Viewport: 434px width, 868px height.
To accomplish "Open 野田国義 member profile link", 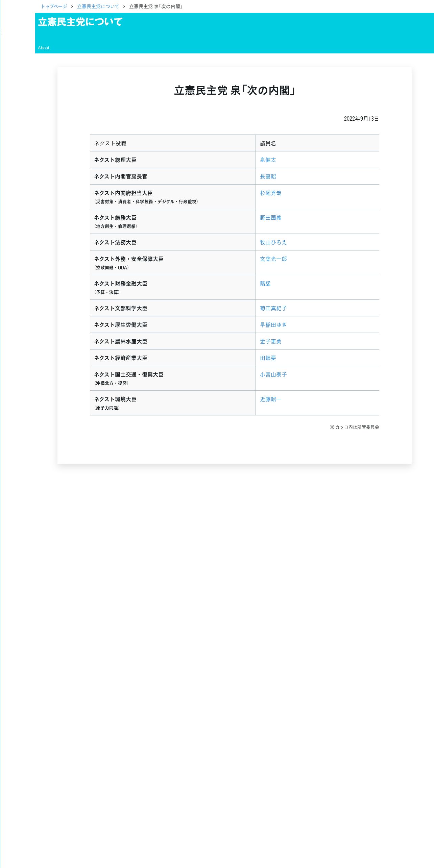I will (x=271, y=218).
